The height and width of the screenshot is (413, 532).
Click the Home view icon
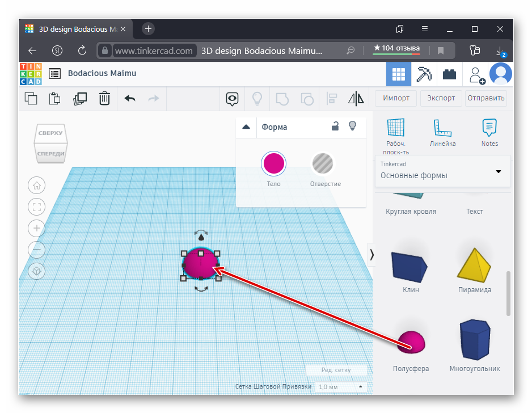(x=37, y=185)
